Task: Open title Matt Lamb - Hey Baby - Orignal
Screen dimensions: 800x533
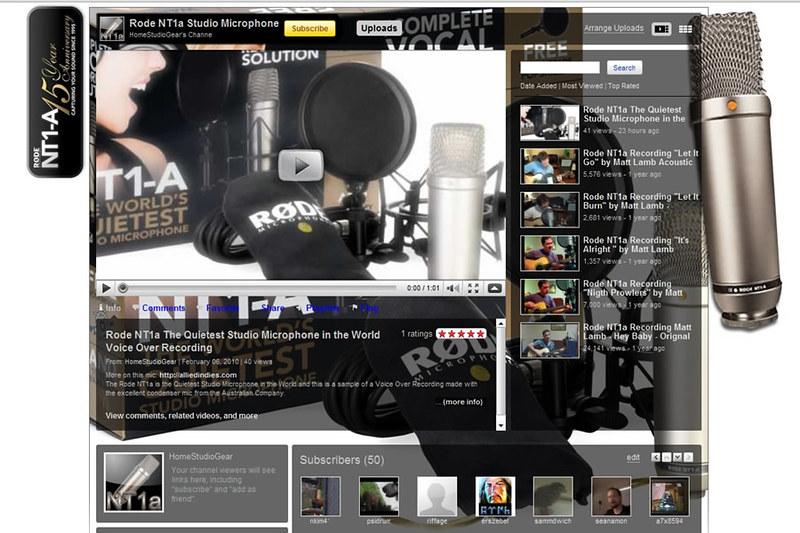Action: [637, 332]
